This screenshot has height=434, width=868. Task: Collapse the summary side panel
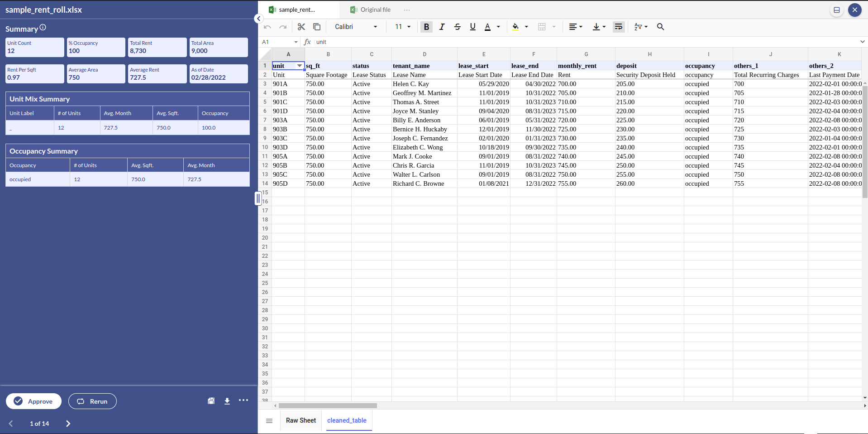(x=258, y=19)
